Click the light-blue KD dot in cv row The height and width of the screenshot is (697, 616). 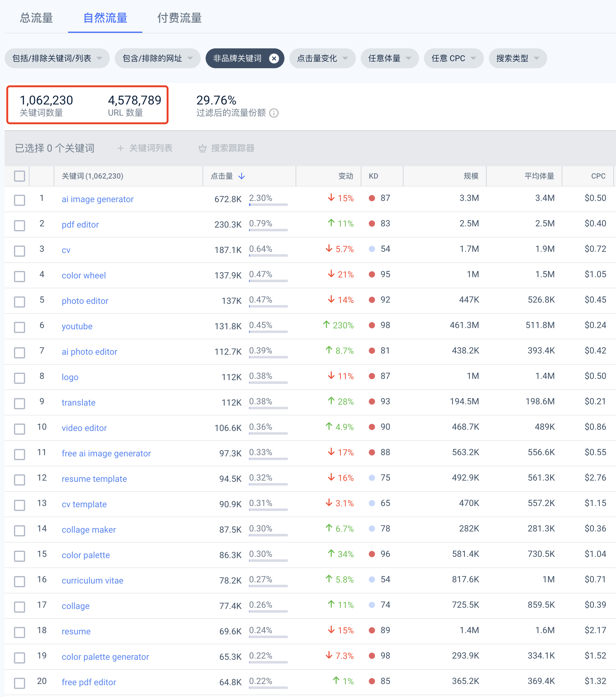tap(372, 249)
